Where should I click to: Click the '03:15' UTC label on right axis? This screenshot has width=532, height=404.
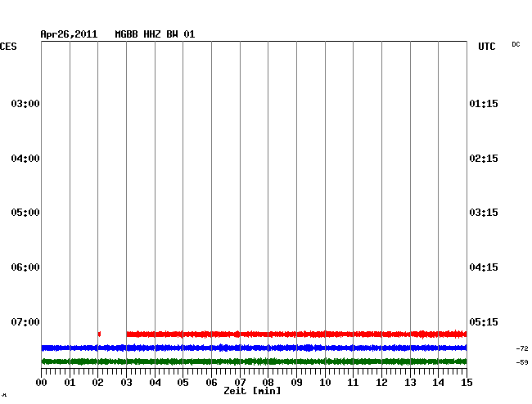tap(484, 213)
